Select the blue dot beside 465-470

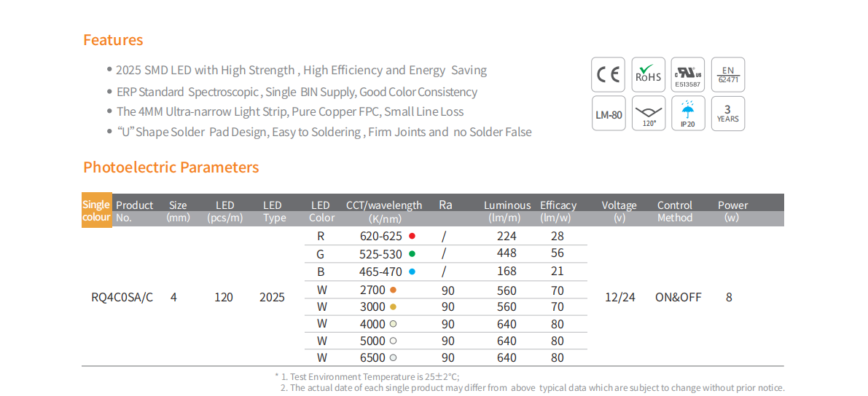[x=412, y=272]
